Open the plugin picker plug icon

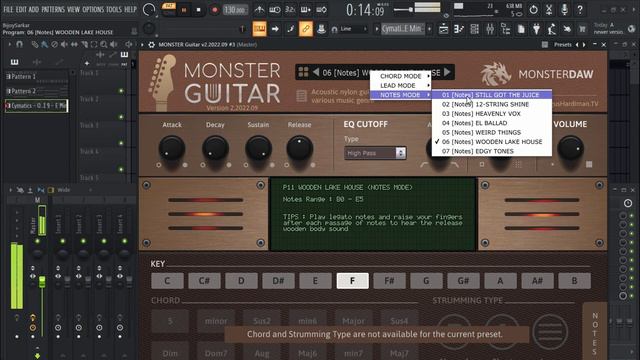(536, 29)
